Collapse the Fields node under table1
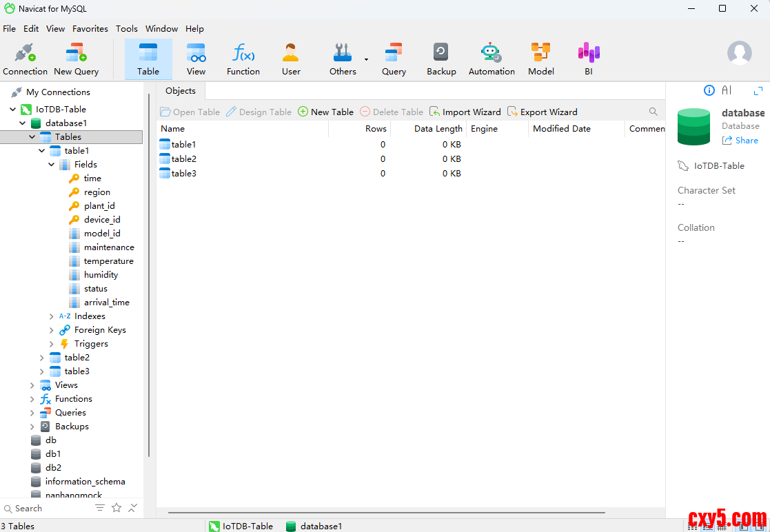Screen dimensions: 770x532 [52, 165]
